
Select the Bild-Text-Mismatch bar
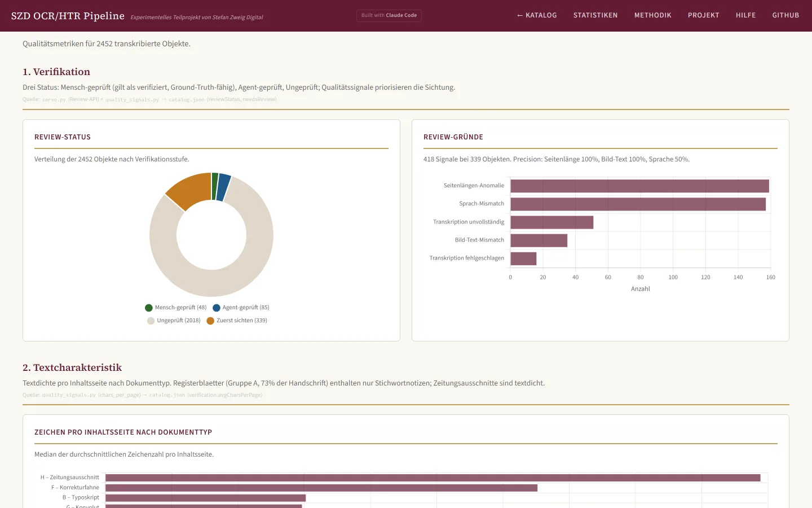[x=539, y=240]
